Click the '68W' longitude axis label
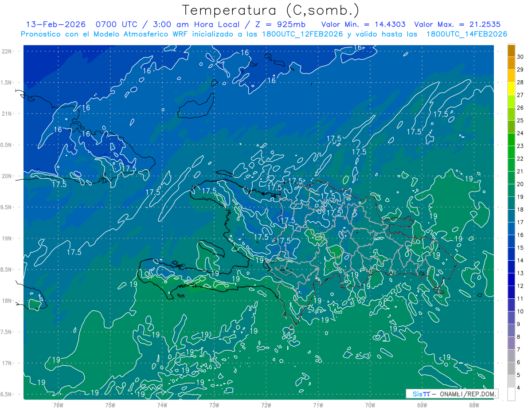Image resolution: width=532 pixels, height=411 pixels. pyautogui.click(x=474, y=404)
